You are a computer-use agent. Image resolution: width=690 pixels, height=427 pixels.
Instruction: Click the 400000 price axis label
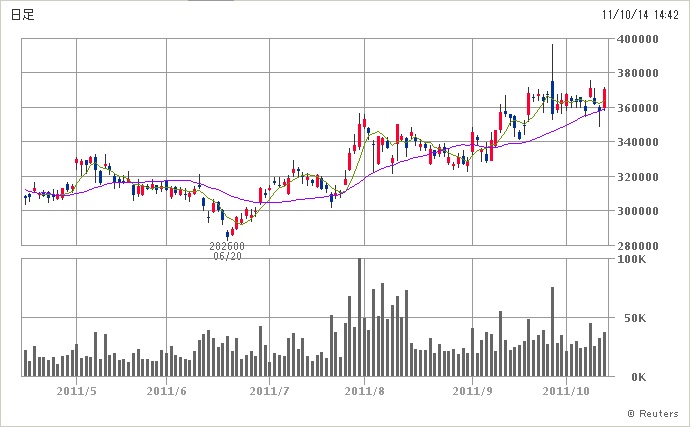(638, 39)
